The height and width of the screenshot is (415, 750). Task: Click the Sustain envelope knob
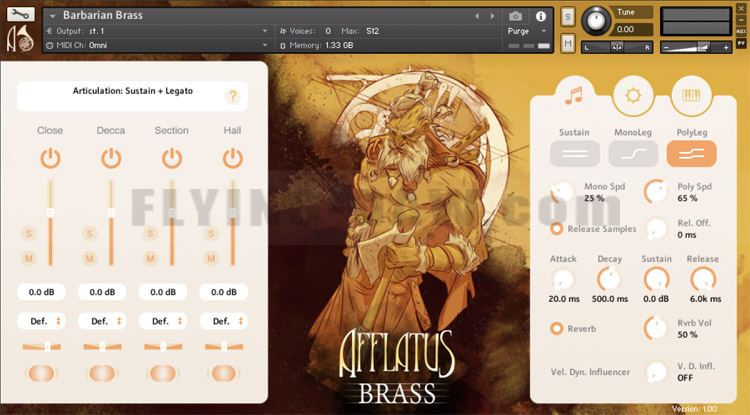(x=656, y=279)
